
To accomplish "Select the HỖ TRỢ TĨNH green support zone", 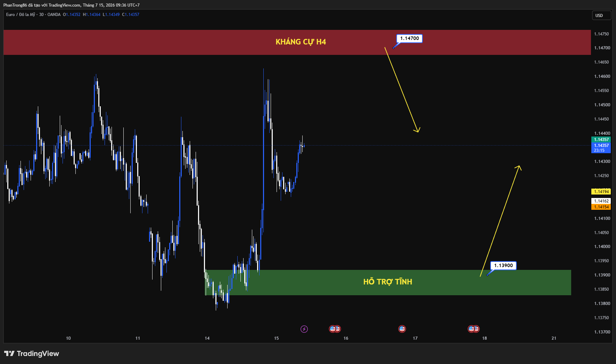I will [x=388, y=282].
